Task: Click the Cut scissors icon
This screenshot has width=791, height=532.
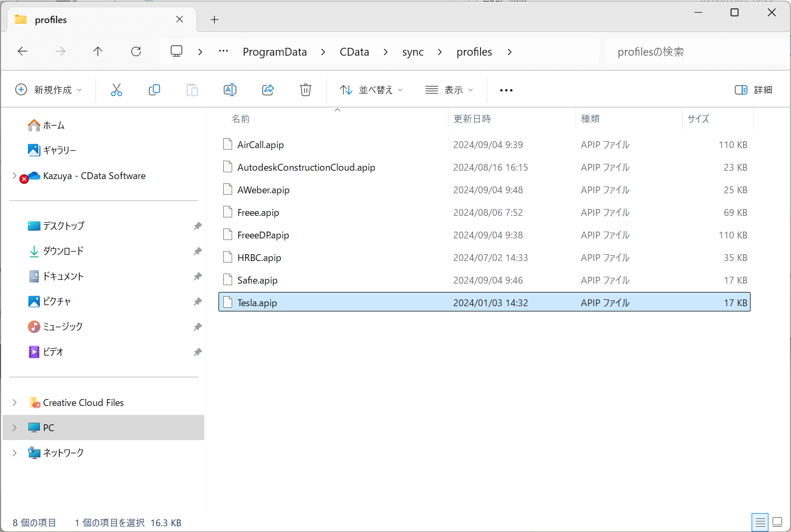Action: [116, 90]
